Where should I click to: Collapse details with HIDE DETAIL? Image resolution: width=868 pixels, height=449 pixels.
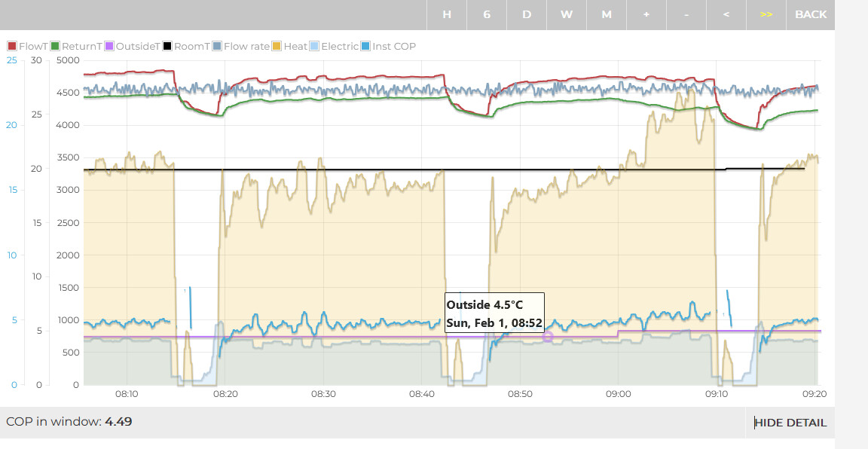tap(790, 423)
